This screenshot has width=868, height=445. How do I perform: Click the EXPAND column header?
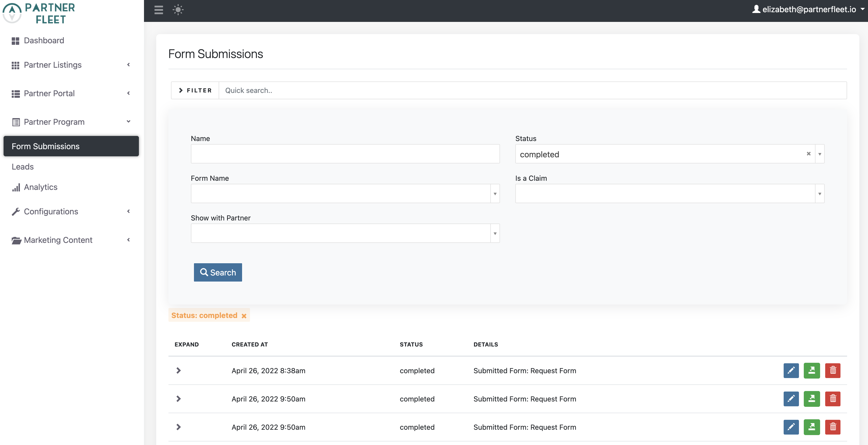187,344
